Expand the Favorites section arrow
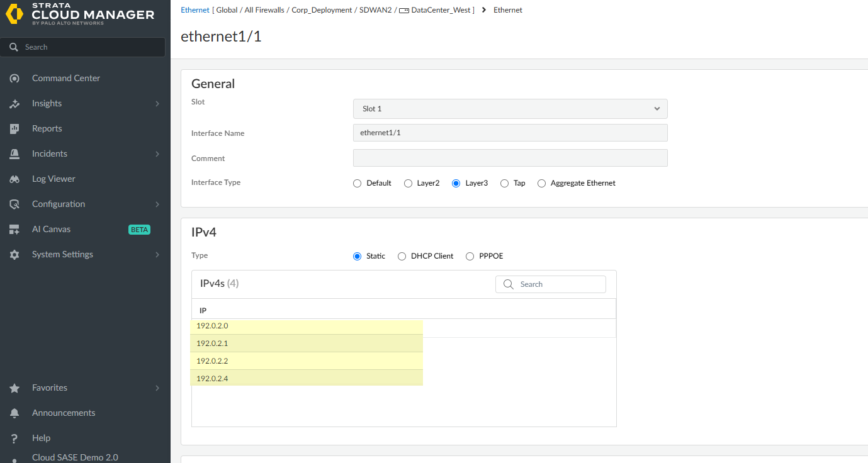 (157, 388)
